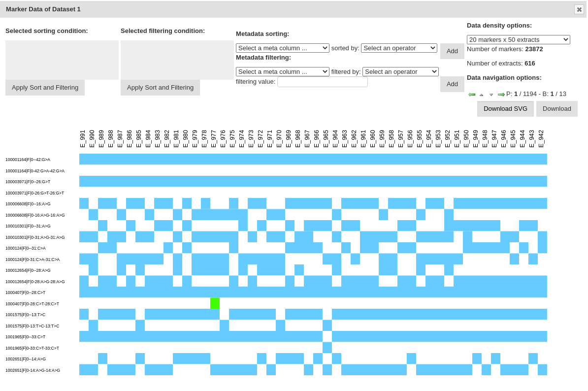588x391 pixels.
Task: Click Apply Sort and Filtering under sorting condition
Action: 45,88
